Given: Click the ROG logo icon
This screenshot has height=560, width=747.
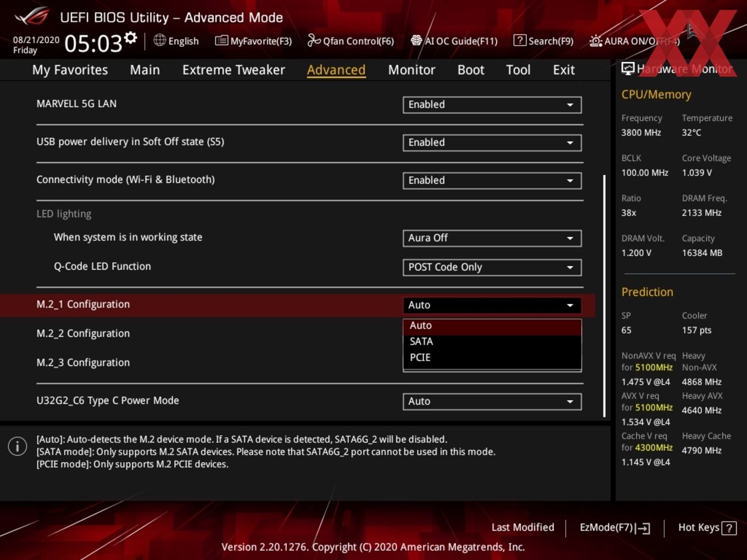Looking at the screenshot, I should (x=32, y=16).
